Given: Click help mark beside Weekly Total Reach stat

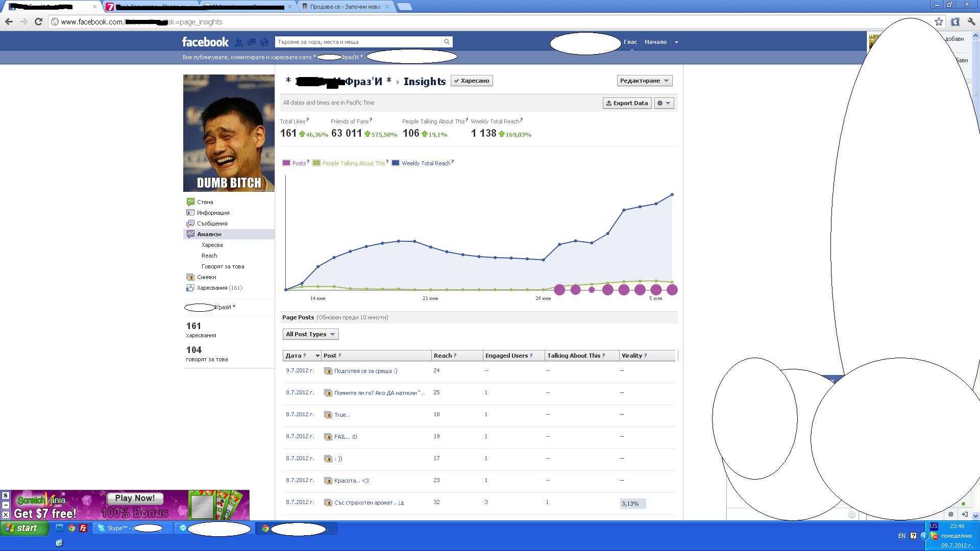Looking at the screenshot, I should 521,120.
